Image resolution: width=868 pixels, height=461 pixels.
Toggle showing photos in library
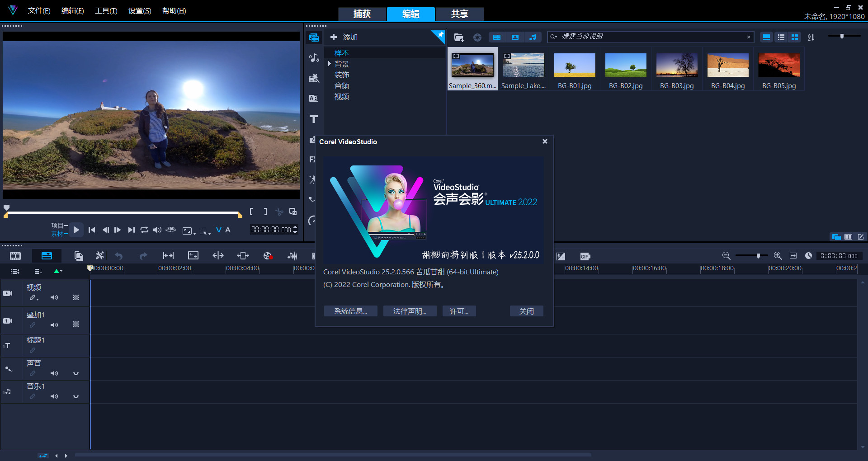tap(515, 38)
